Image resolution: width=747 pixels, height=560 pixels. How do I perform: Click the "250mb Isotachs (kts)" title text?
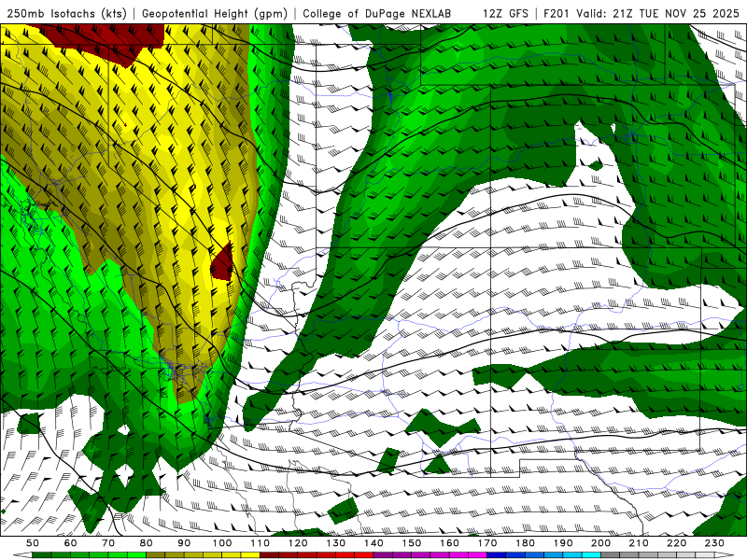click(66, 13)
